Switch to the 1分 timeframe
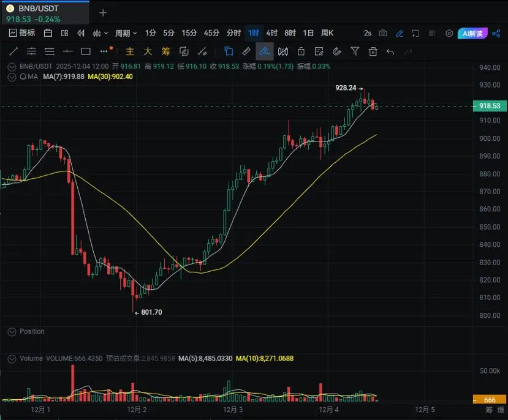The image size is (508, 420). click(150, 33)
